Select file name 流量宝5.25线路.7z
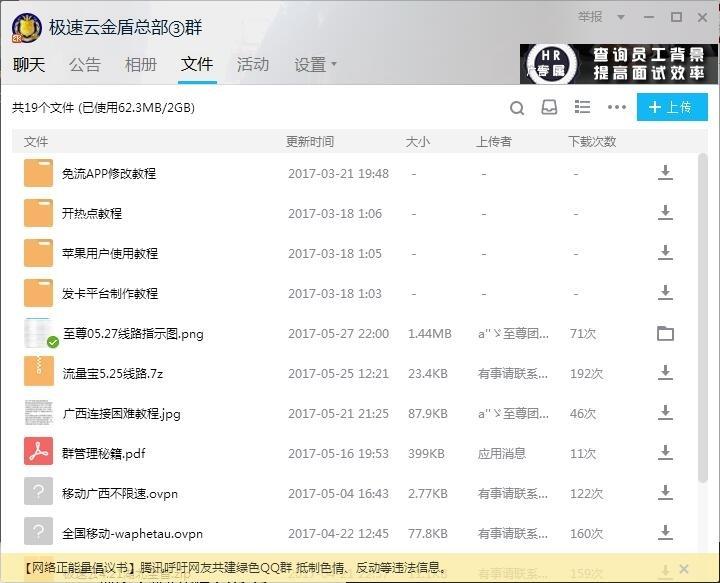 (113, 374)
